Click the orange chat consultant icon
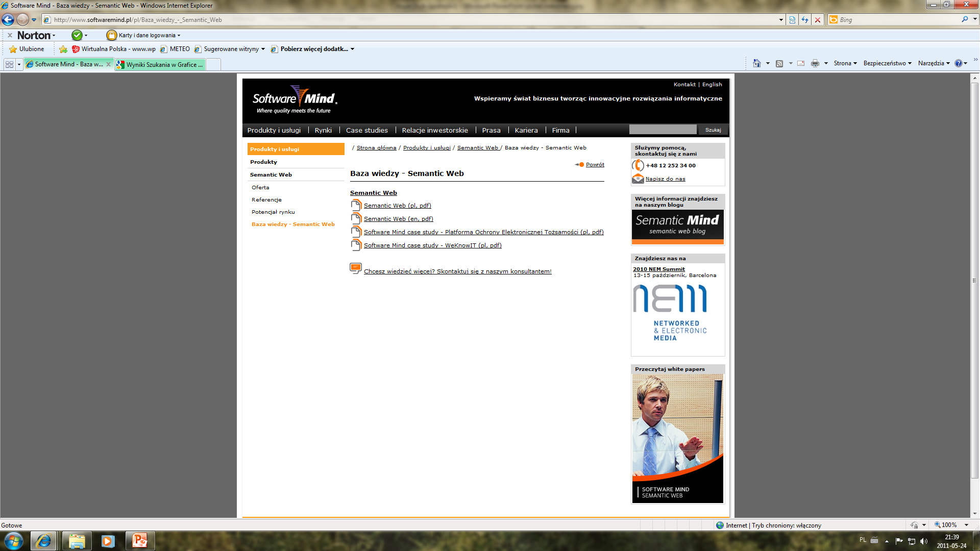 [356, 268]
